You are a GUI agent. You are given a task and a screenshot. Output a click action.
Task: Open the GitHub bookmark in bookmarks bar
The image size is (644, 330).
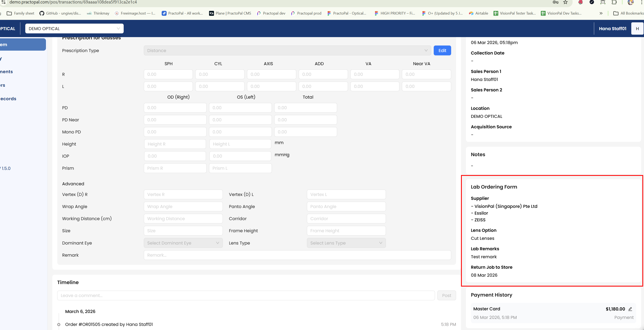(x=60, y=13)
